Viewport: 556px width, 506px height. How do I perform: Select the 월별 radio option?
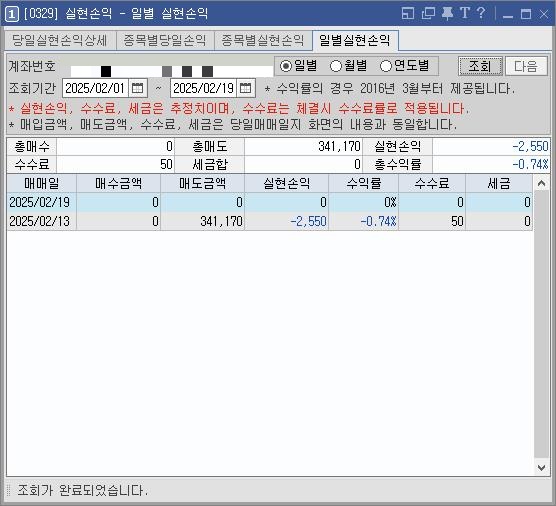[348, 66]
